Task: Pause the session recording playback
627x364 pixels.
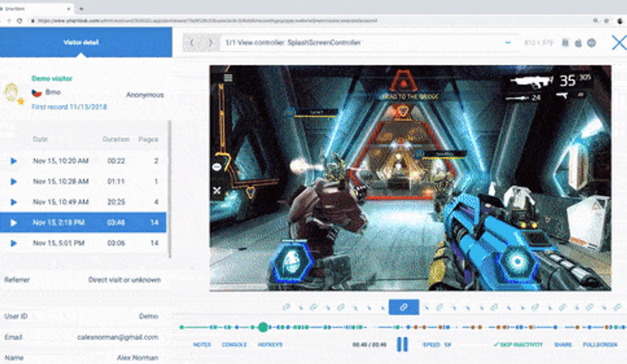Action: click(x=402, y=344)
